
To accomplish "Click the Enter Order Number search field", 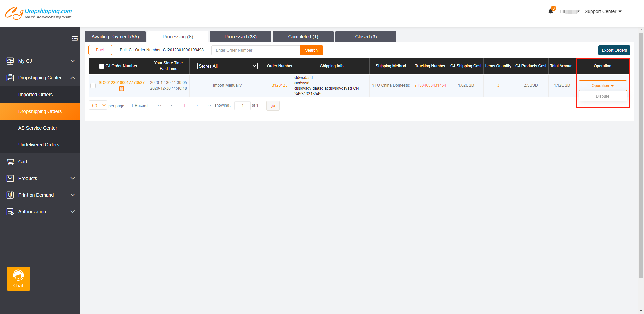I will pos(255,50).
